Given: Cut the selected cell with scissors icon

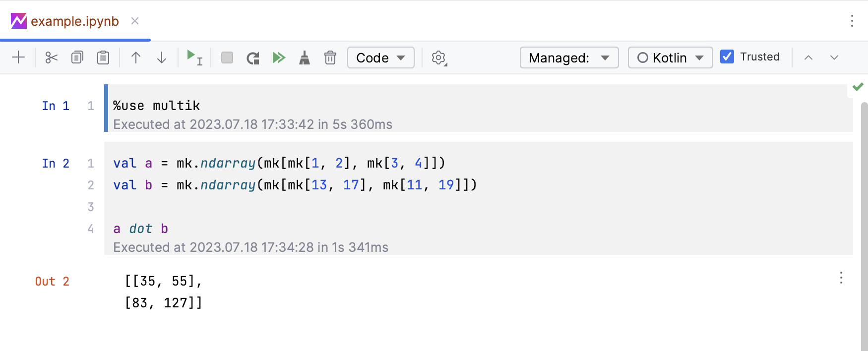Looking at the screenshot, I should [x=52, y=58].
